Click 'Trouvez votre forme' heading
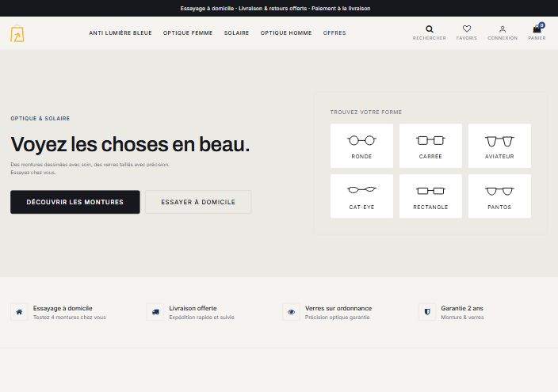Screen dimensions: 558x392 [366, 112]
